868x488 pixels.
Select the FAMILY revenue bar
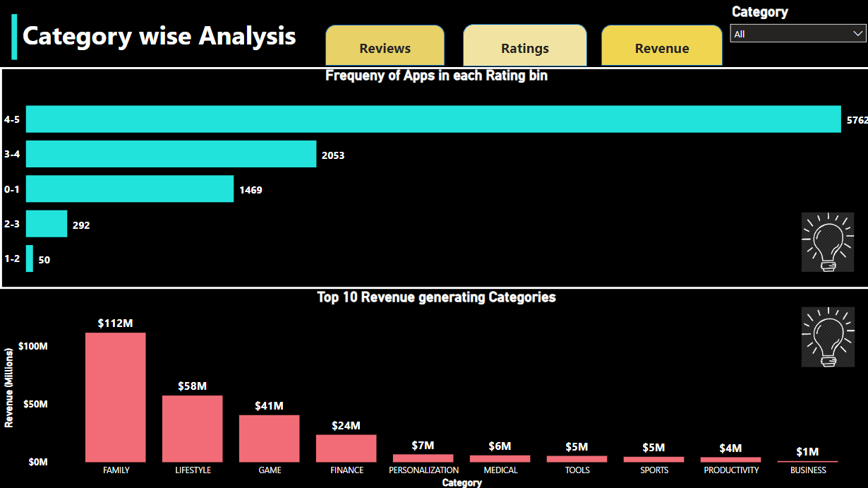(x=116, y=395)
